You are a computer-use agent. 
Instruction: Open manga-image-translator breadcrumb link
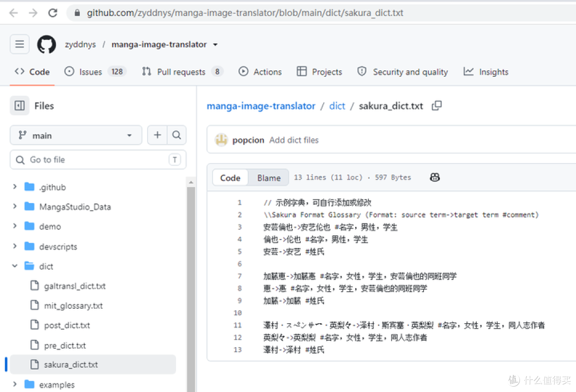[x=261, y=106]
